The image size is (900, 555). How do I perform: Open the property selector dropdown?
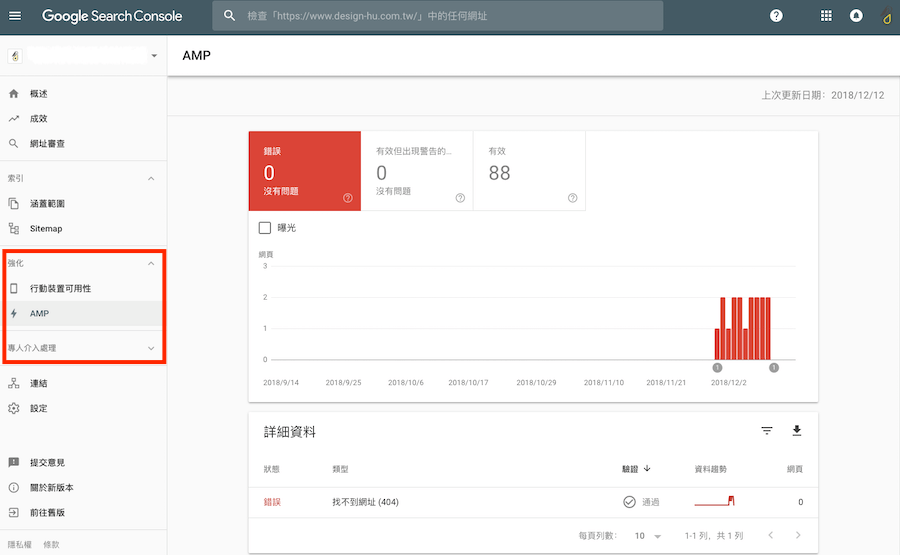(x=154, y=56)
